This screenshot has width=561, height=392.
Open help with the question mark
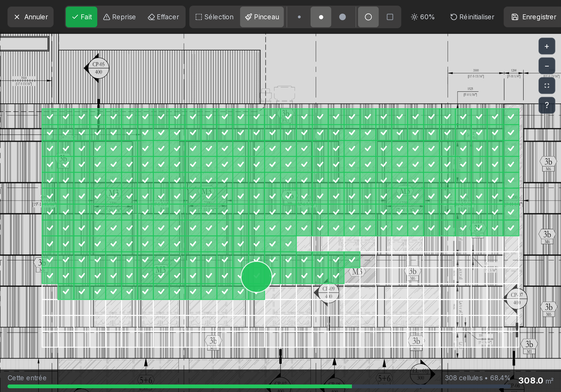click(547, 105)
